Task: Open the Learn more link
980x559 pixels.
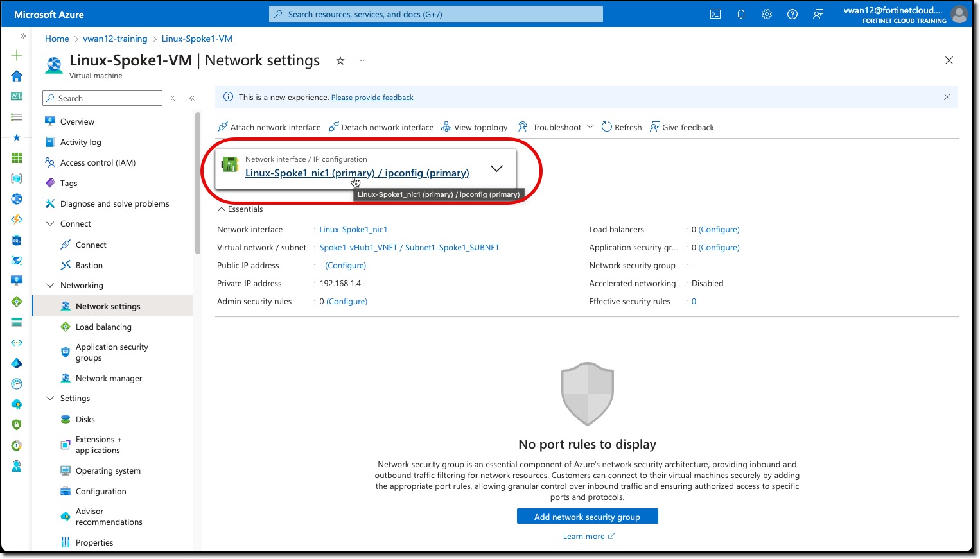Action: 588,536
